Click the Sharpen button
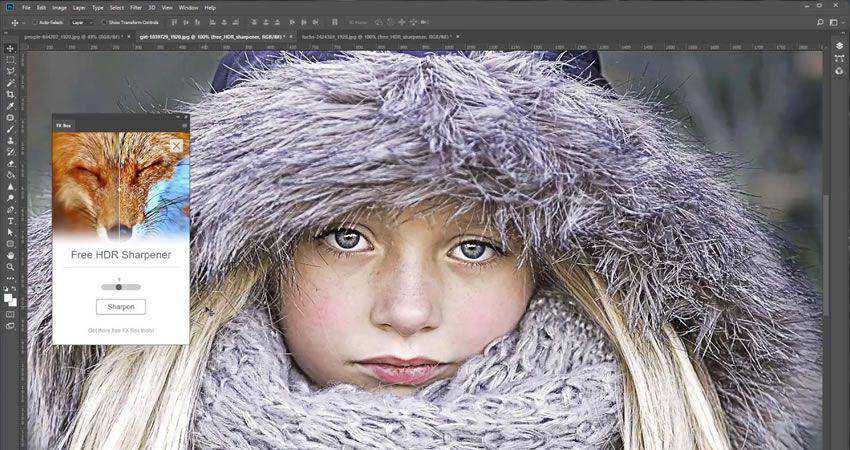This screenshot has width=850, height=450. 120,307
